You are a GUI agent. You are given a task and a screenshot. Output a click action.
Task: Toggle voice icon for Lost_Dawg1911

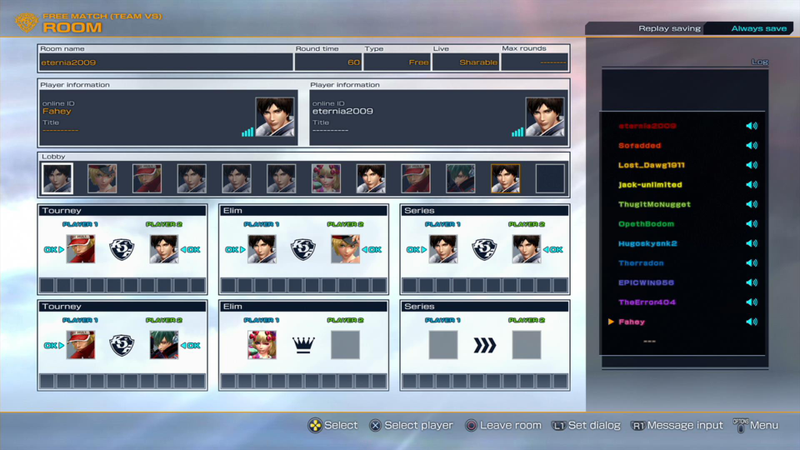(752, 165)
